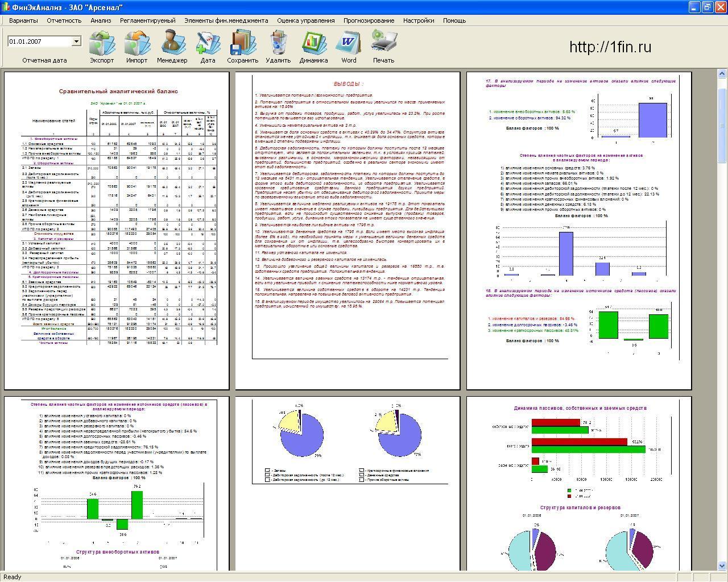This screenshot has width=728, height=582.
Task: Click the Дата calendar icon
Action: [x=208, y=43]
